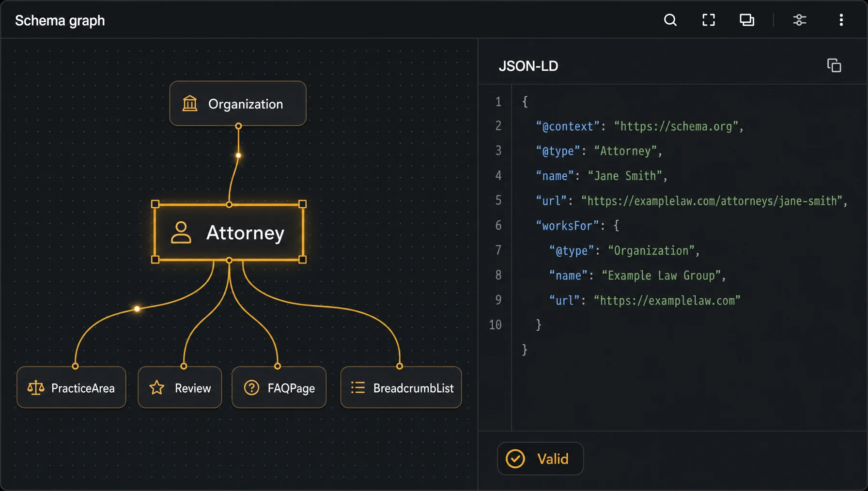Click the Review star icon

(x=157, y=387)
